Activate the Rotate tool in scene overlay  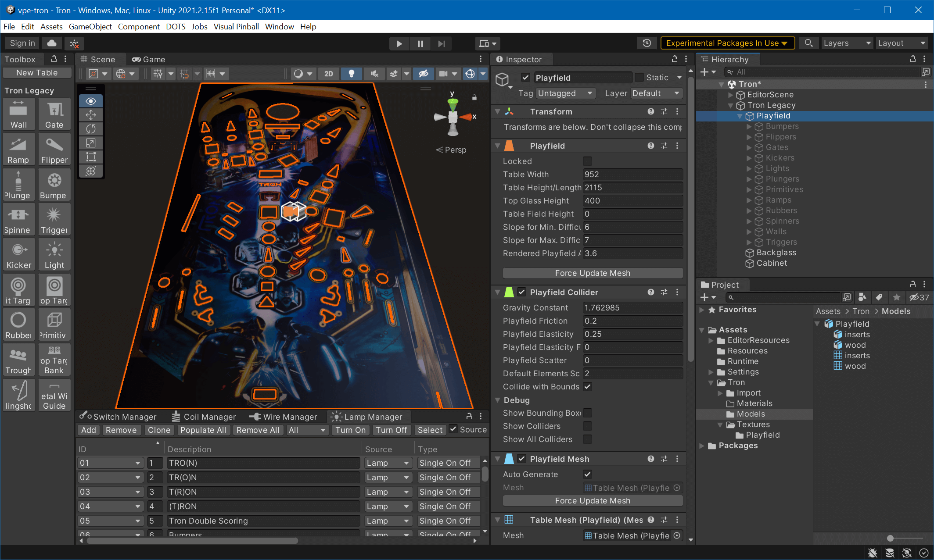coord(91,129)
